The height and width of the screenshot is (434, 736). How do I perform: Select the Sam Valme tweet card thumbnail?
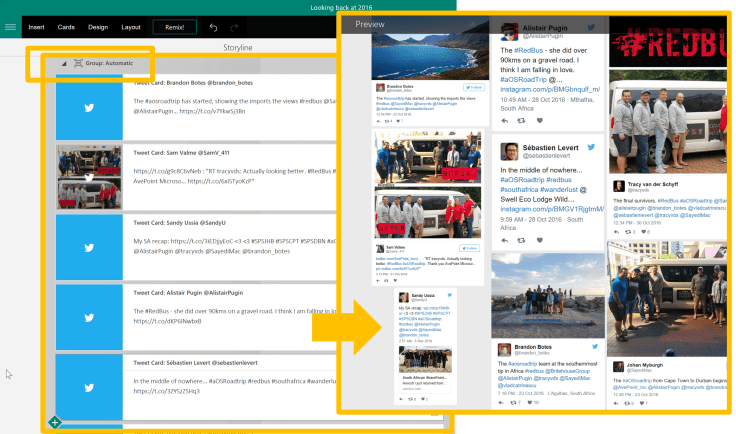click(89, 177)
